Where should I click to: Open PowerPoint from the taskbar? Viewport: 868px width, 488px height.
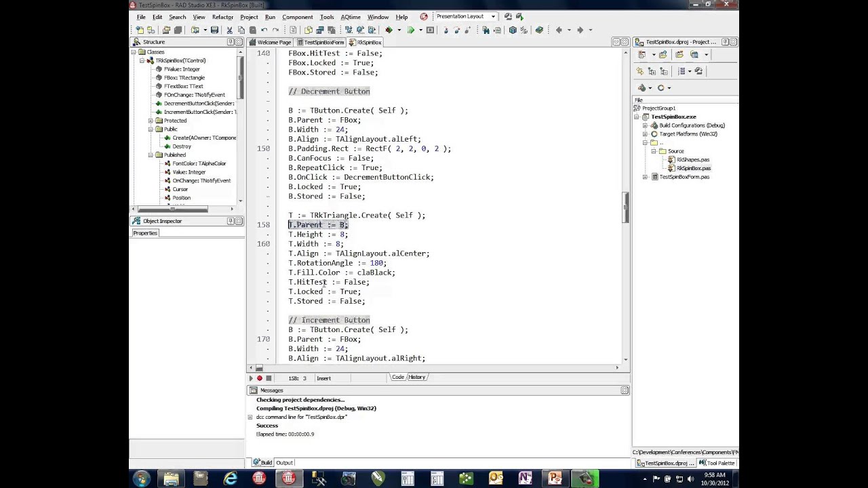tap(555, 479)
